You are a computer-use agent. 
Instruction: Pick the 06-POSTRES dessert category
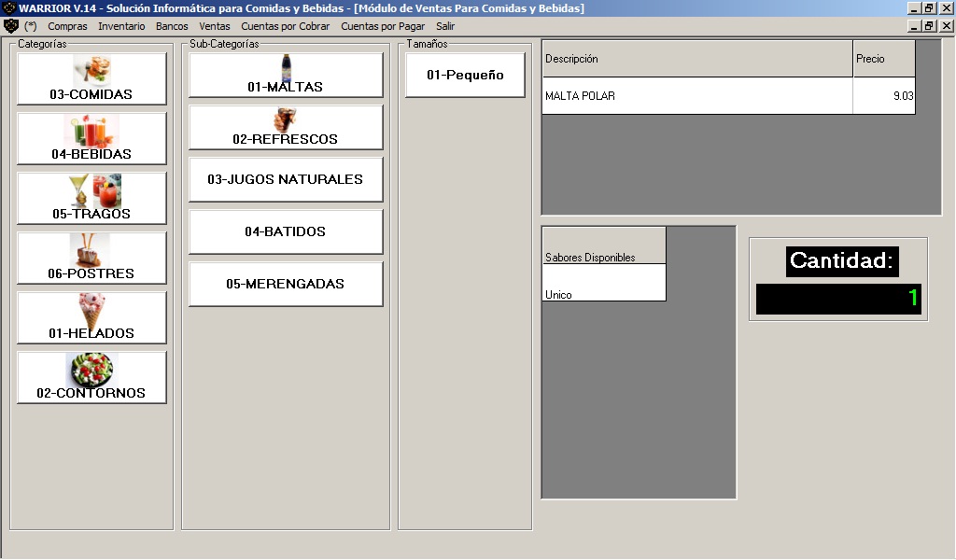click(91, 258)
